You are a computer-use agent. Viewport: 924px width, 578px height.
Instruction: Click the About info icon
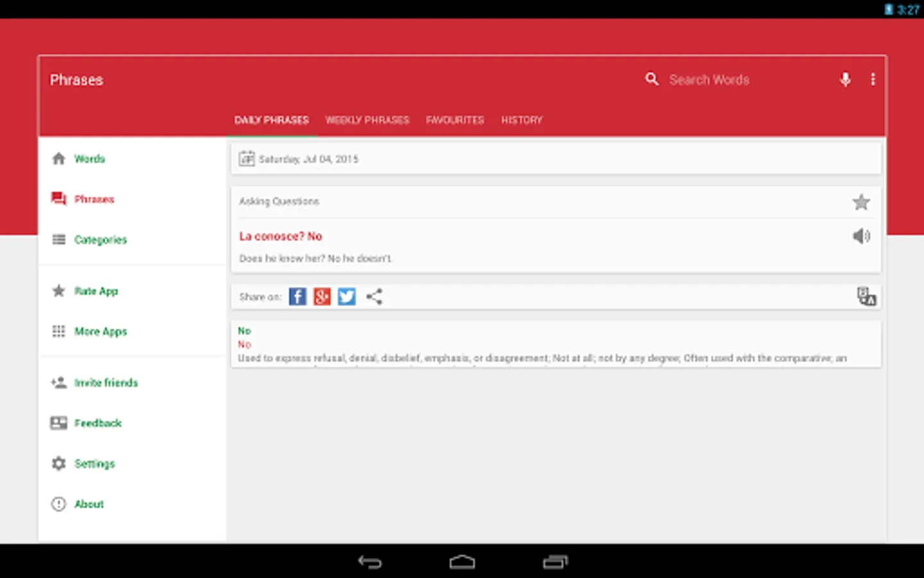[58, 504]
